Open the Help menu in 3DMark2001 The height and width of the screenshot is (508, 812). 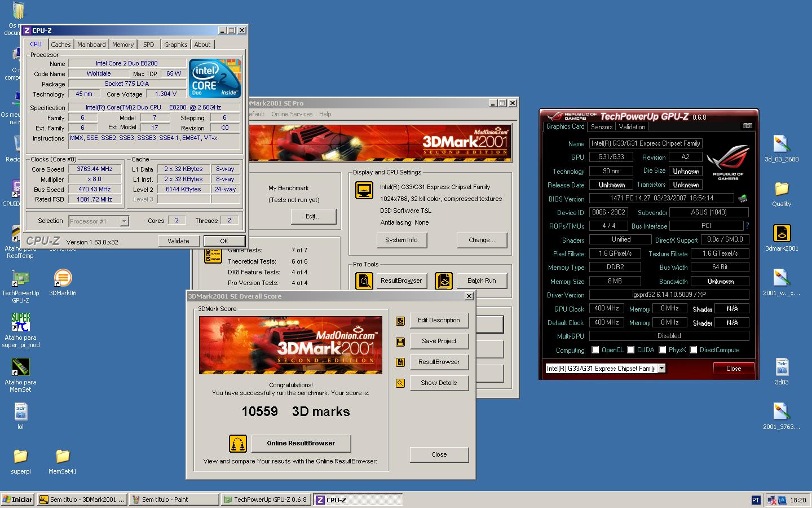(325, 114)
